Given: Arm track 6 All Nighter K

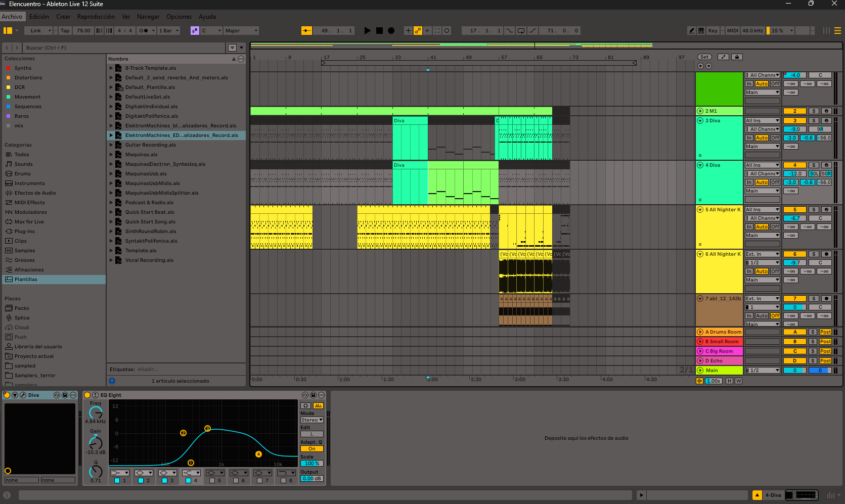Looking at the screenshot, I should (x=826, y=254).
